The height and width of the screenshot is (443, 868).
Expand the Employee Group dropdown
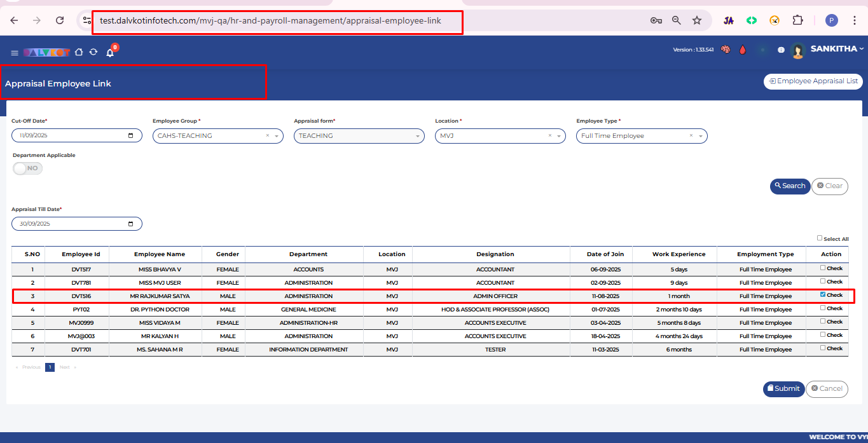pos(277,136)
